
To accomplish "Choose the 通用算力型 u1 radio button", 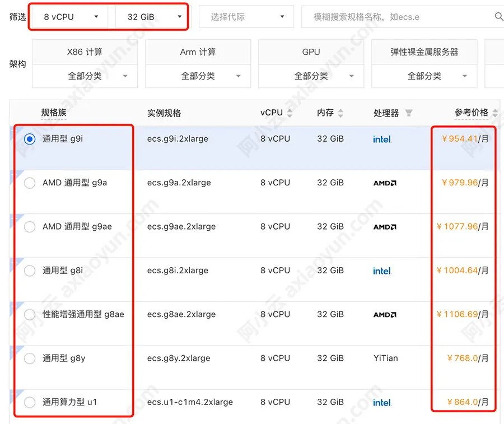I will (x=29, y=402).
